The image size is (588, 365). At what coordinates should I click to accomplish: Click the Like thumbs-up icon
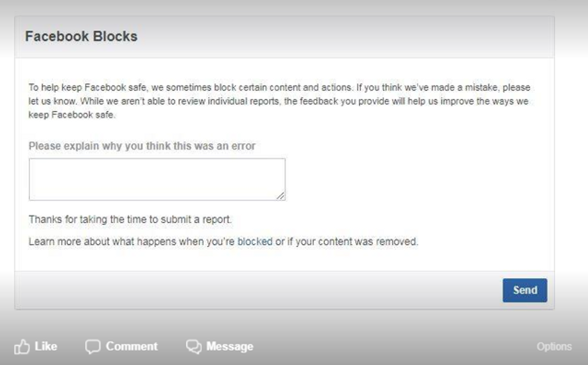point(22,347)
